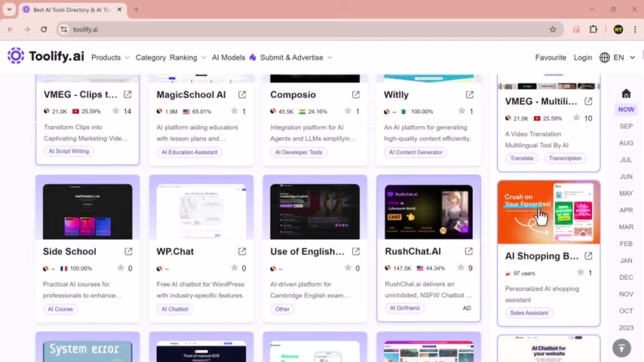Open external link icon for Side School
The height and width of the screenshot is (362, 644).
pyautogui.click(x=128, y=251)
